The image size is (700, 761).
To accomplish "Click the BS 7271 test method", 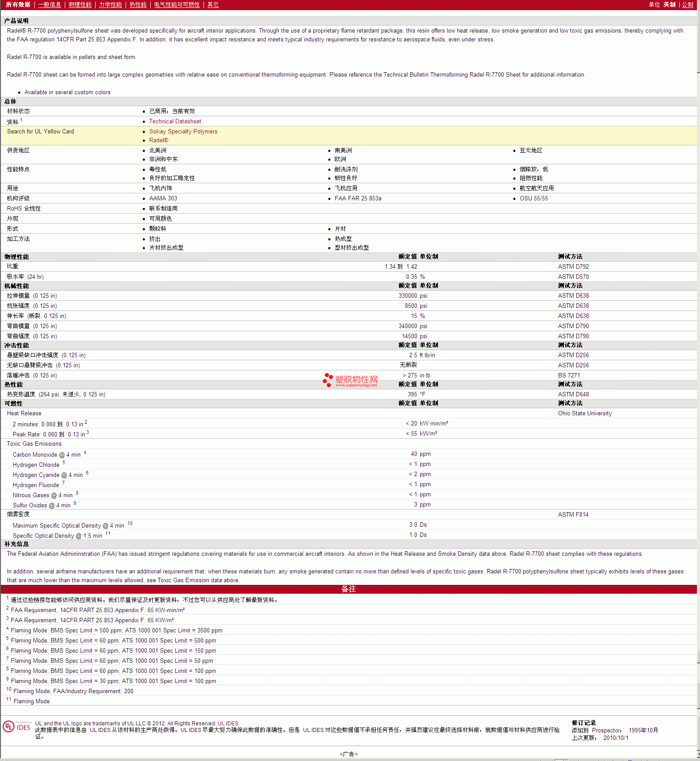I will click(569, 375).
